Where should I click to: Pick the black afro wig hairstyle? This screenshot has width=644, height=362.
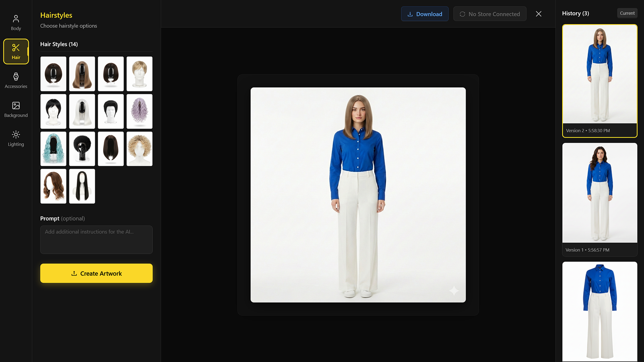pos(82,149)
